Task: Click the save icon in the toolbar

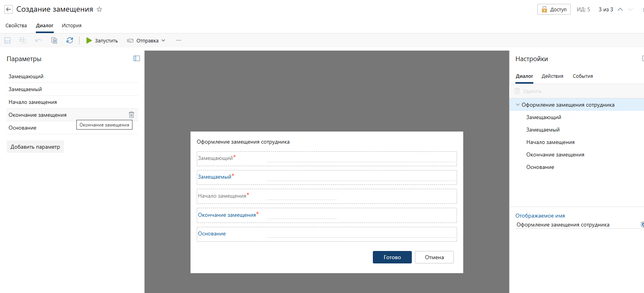Action: (7, 40)
